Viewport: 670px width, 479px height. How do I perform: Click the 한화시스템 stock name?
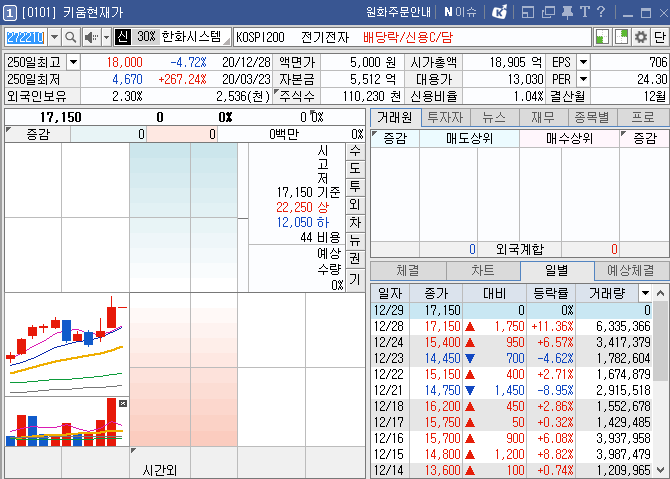(x=191, y=37)
